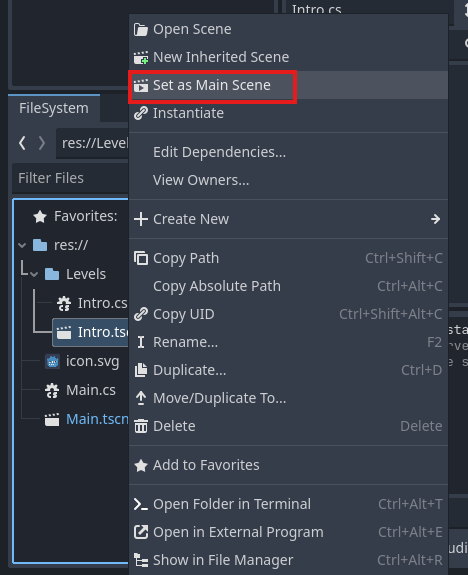The width and height of the screenshot is (468, 575).
Task: Expand the Create New submenu arrow
Action: [435, 219]
